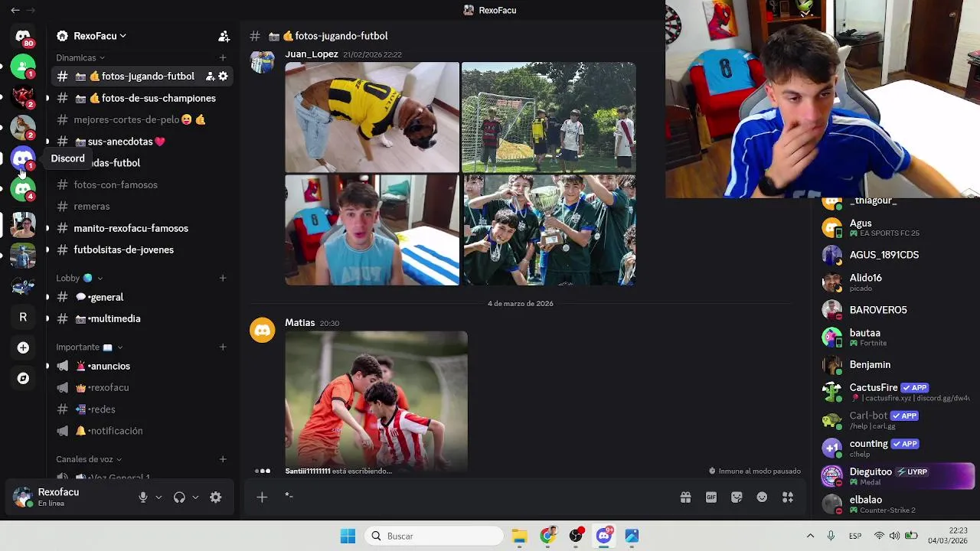Open the trophy team celebration photo
Viewport: 980px width, 551px height.
pyautogui.click(x=549, y=230)
